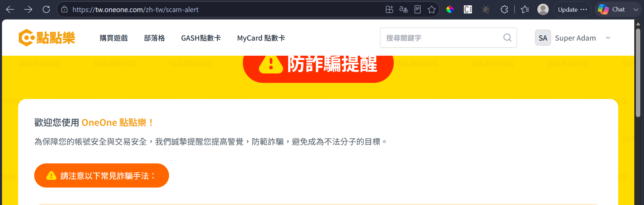Open the GASH點數卡 menu item
The width and height of the screenshot is (644, 205).
pos(201,38)
